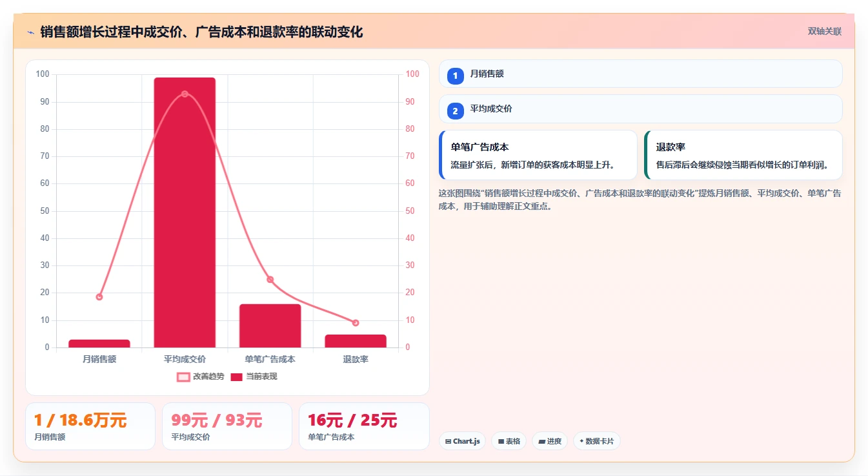Click the lightning icon beside the title
The height and width of the screenshot is (476, 868).
[30, 32]
